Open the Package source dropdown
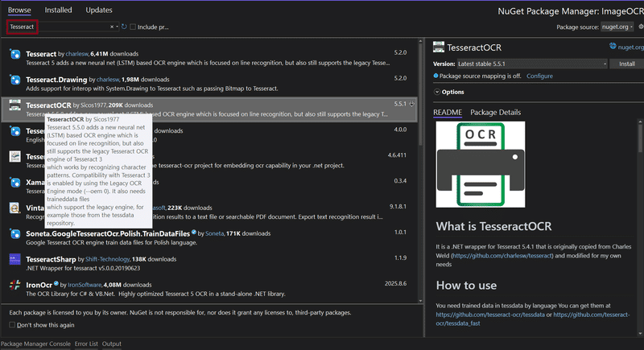This screenshot has height=350, width=644. pos(617,27)
